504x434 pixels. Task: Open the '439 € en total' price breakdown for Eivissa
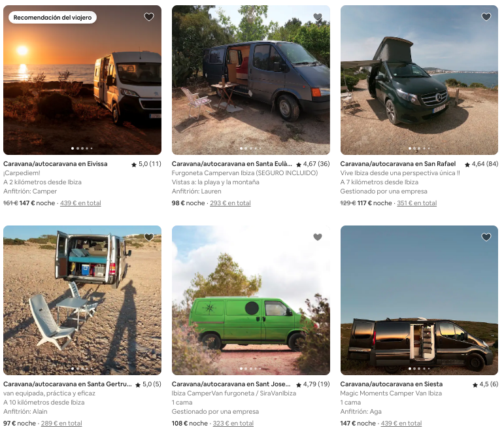tap(80, 203)
